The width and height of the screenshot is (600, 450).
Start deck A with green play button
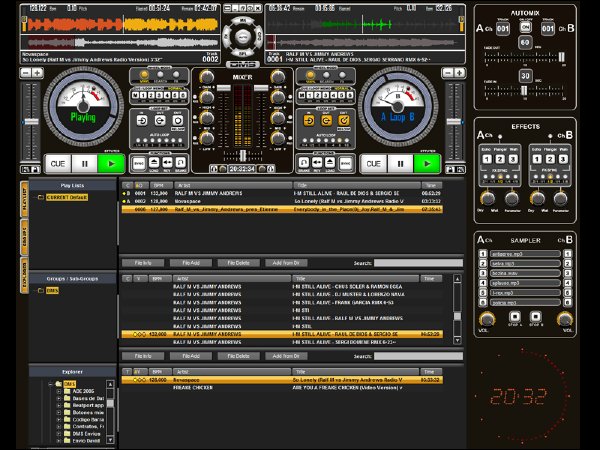pyautogui.click(x=111, y=164)
